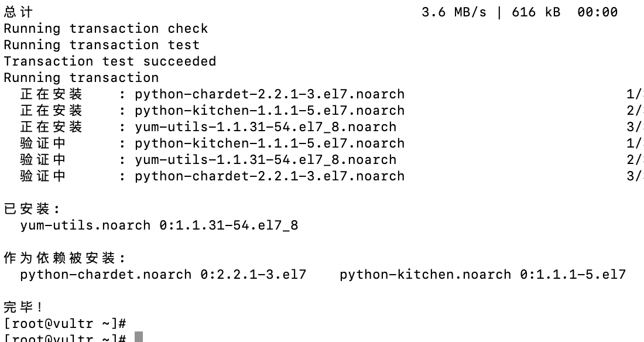Click the terminal cursor block at the prompt
Viewport: 644px width, 342px height.
coord(139,337)
